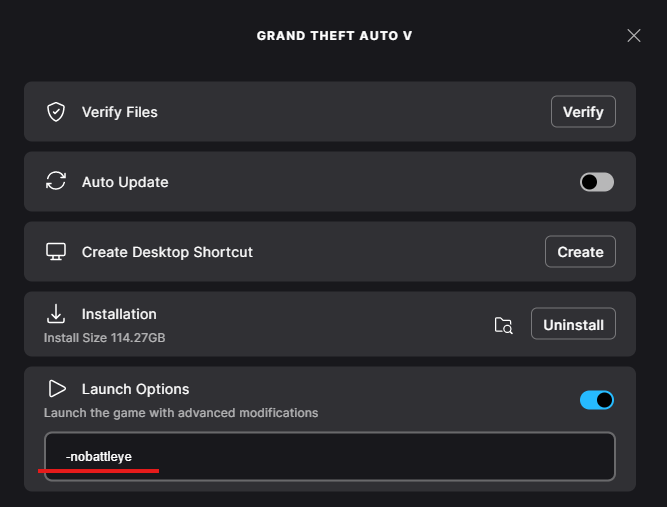Click the download arrow Installation icon
The width and height of the screenshot is (667, 507).
click(x=56, y=314)
